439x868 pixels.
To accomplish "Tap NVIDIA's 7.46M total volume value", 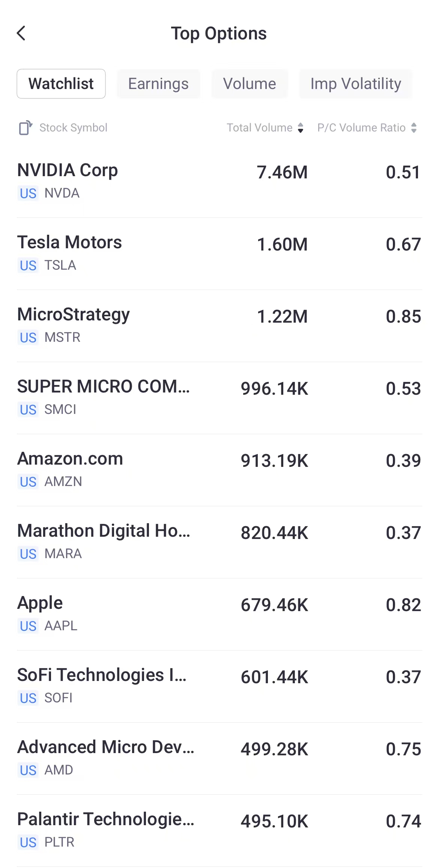I will tap(282, 172).
